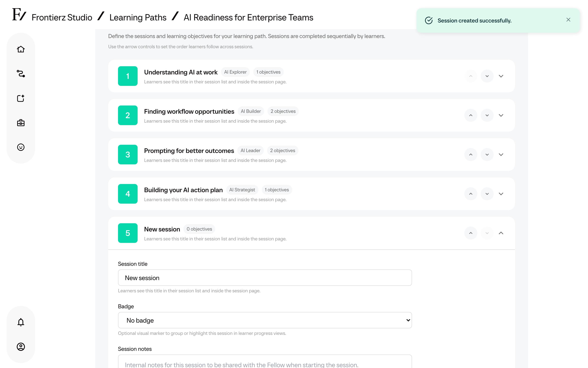Screen dimensions: 588x368
Task: Click 2 objectives tag on Finding workflow opportunities
Action: pos(283,111)
